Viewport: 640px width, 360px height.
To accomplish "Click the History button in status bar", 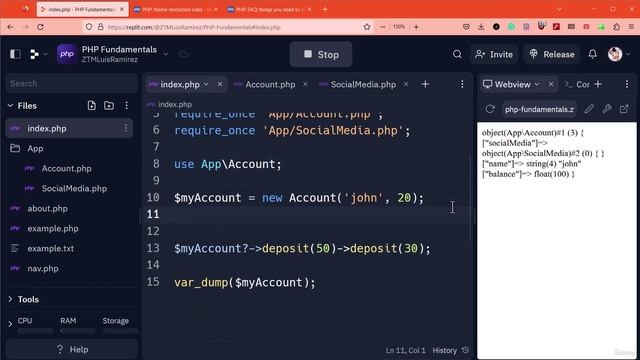I will click(451, 350).
